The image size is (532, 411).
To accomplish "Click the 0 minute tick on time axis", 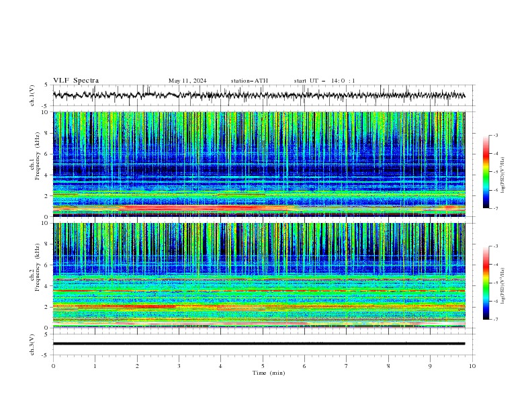I will tap(53, 366).
